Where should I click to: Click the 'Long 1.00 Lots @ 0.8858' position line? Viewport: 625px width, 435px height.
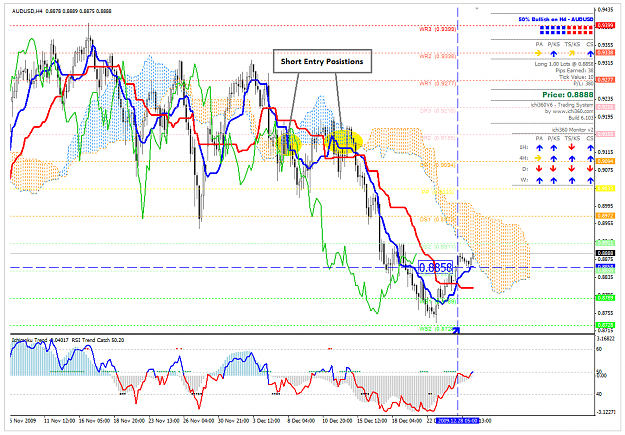[564, 64]
